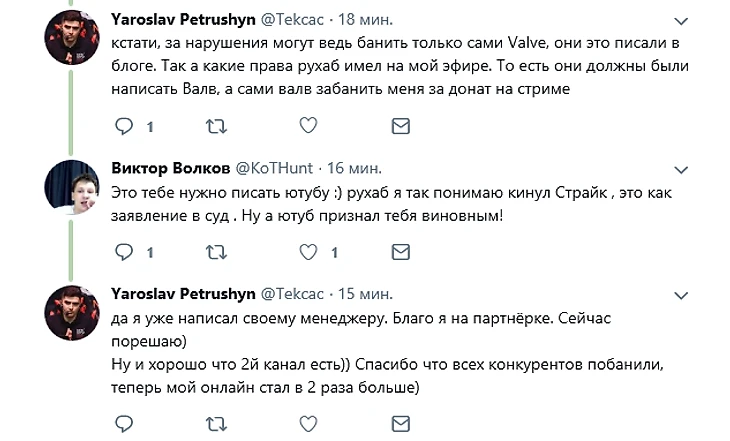Reply to the first Yaroslav Petrushyn tweet
Viewport: 730px width, 441px height.
tap(124, 126)
